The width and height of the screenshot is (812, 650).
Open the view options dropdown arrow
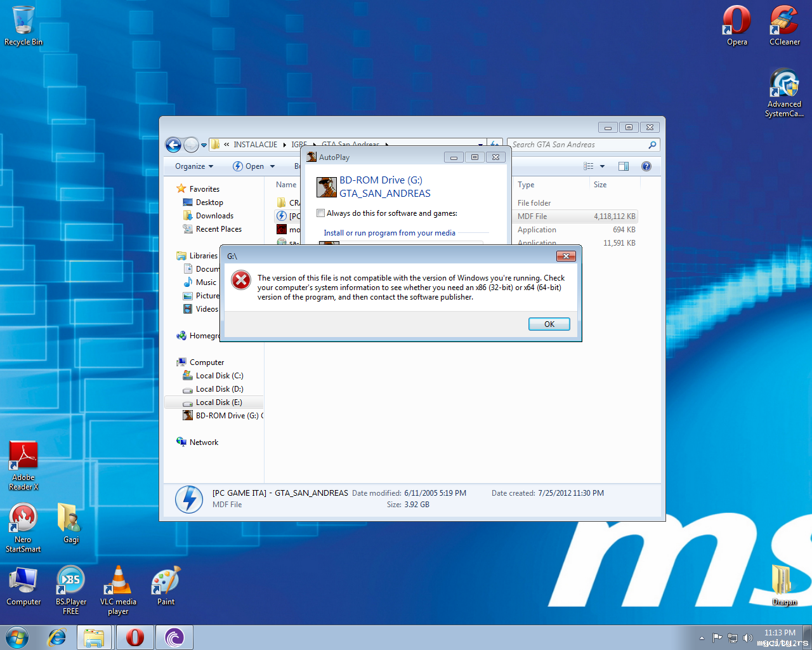pyautogui.click(x=602, y=166)
